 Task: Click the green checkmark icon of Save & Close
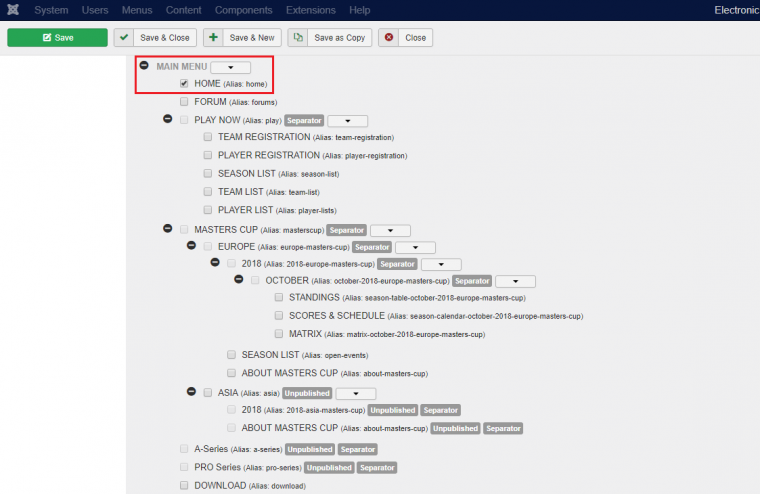(x=124, y=37)
